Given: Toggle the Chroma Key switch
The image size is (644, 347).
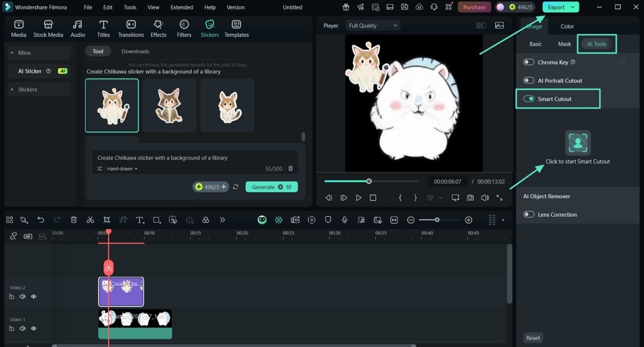Looking at the screenshot, I should pos(529,62).
